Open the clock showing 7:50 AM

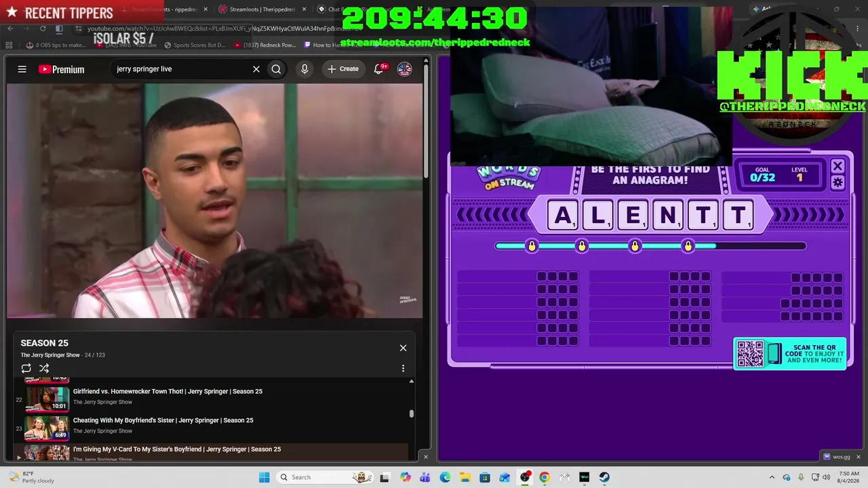coord(849,477)
